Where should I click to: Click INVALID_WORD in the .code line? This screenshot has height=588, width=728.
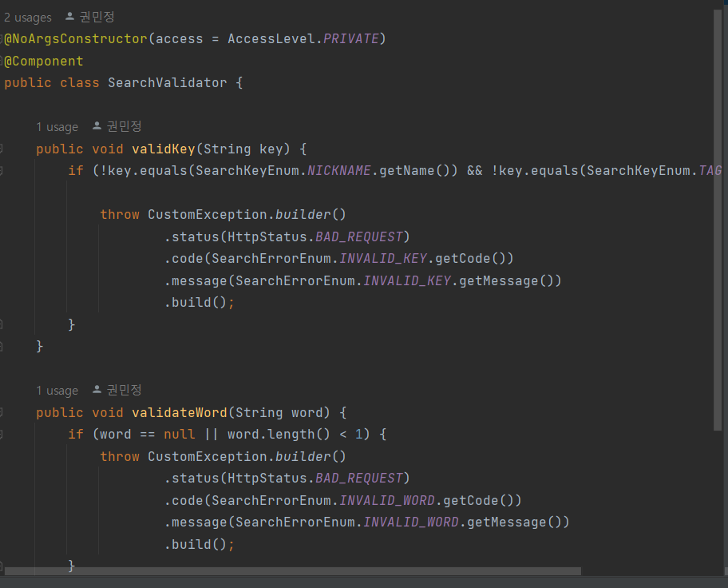(x=387, y=501)
